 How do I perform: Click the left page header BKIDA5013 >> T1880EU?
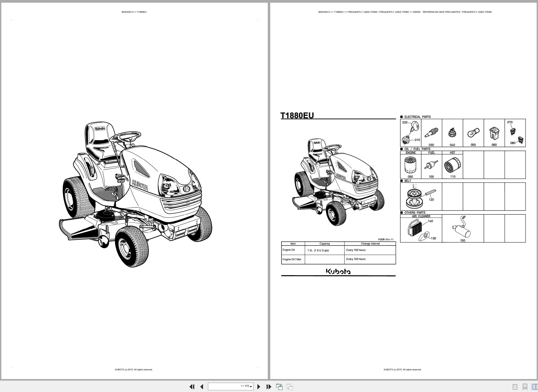pyautogui.click(x=134, y=12)
